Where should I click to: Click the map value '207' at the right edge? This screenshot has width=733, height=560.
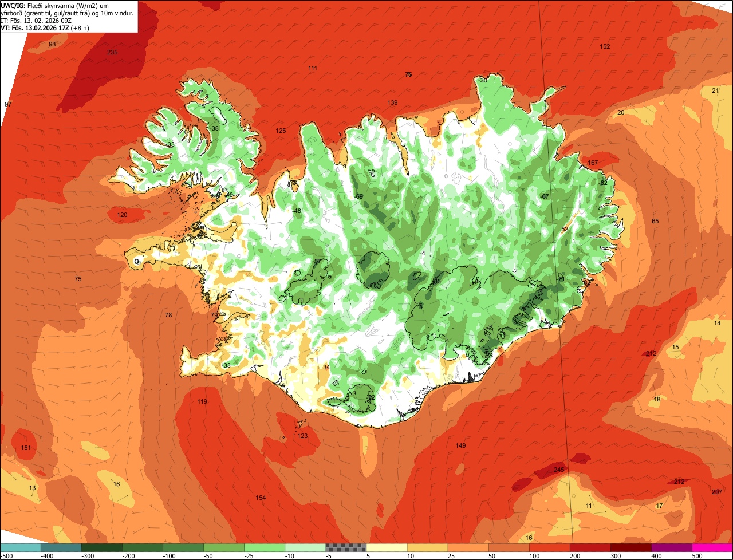click(x=717, y=492)
